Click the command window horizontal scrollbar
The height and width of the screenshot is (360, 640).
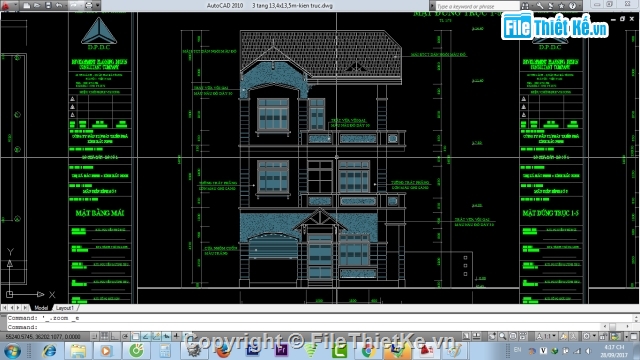click(x=616, y=327)
